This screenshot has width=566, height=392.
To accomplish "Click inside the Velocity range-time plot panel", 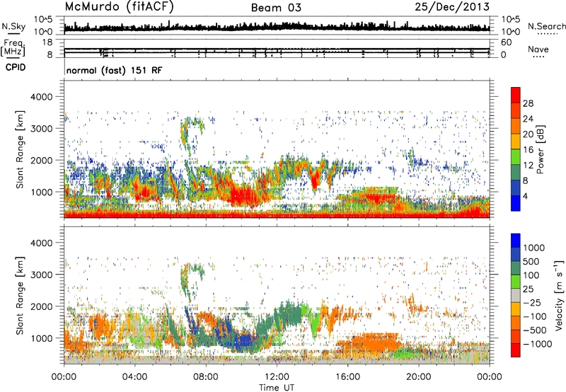I will pos(277,296).
